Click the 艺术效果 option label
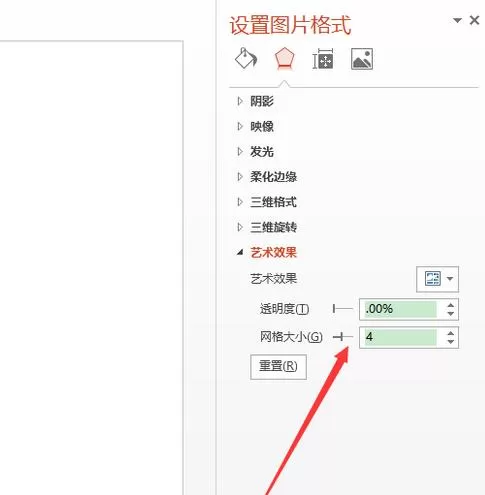 (274, 279)
